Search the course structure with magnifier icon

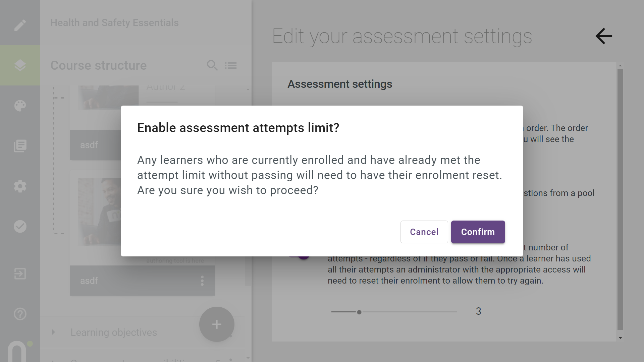pos(212,65)
